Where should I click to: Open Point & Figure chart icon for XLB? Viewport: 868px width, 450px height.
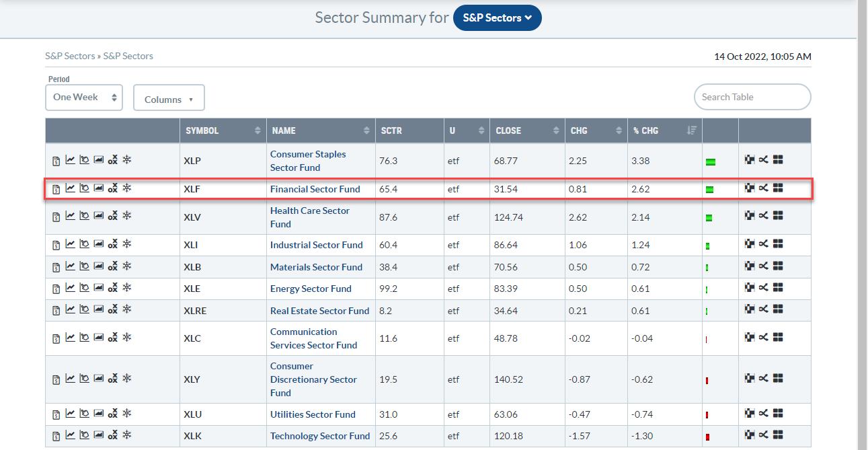(x=112, y=267)
